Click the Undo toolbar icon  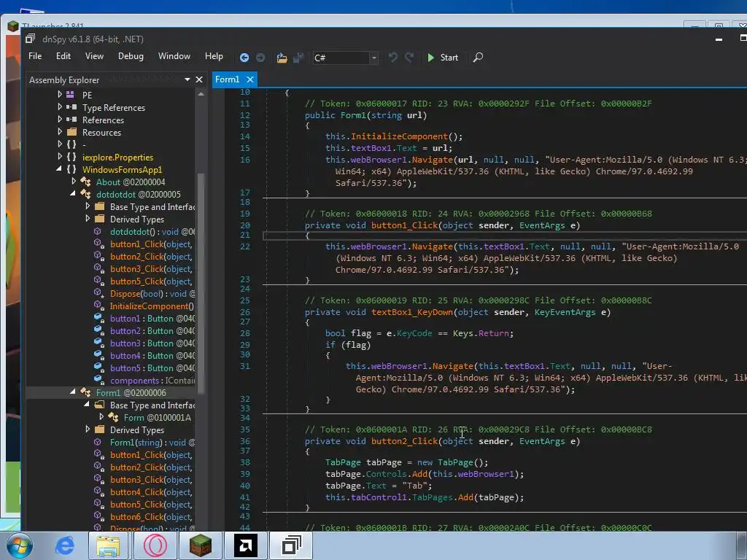(x=392, y=58)
